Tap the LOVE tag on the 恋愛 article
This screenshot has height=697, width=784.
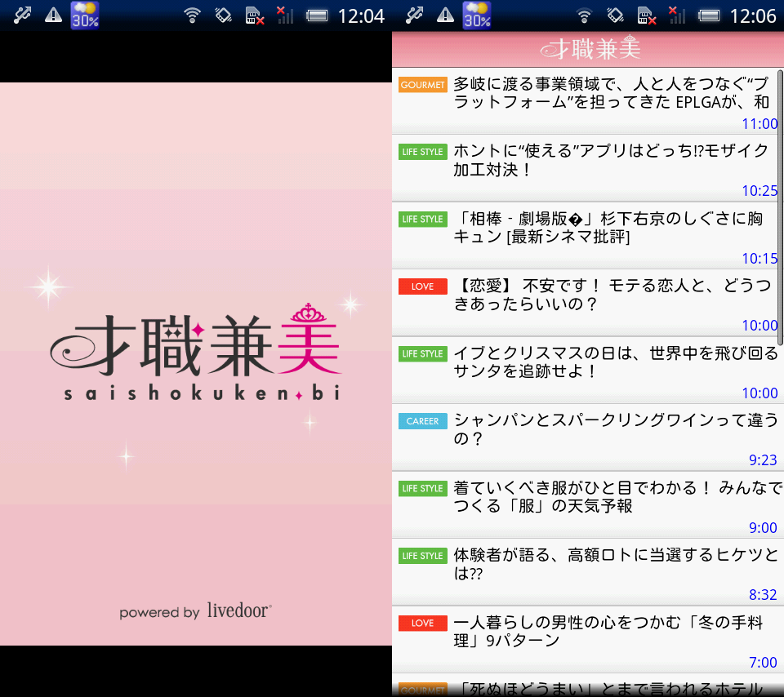[422, 286]
